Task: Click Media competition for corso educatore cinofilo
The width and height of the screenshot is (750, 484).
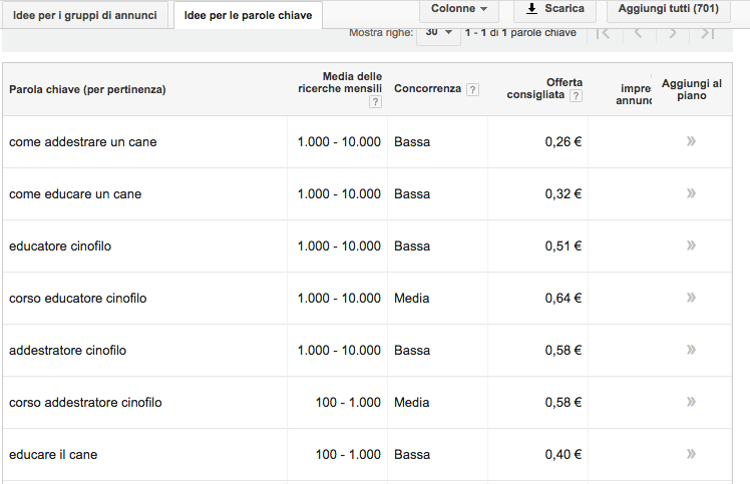Action: click(411, 298)
